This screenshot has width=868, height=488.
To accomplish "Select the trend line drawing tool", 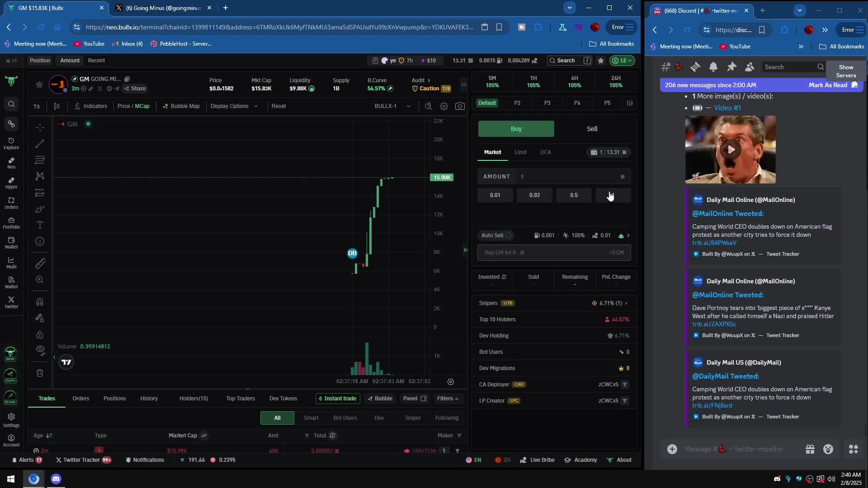I will click(40, 144).
